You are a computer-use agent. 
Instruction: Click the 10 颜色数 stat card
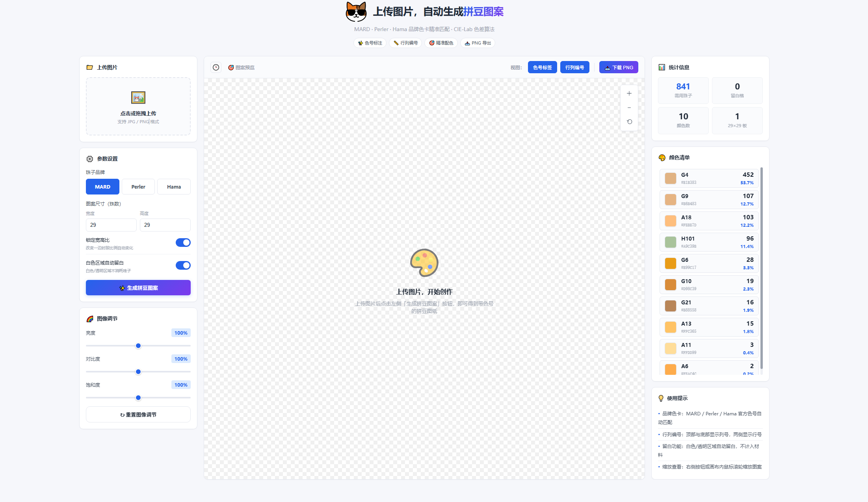click(x=683, y=120)
